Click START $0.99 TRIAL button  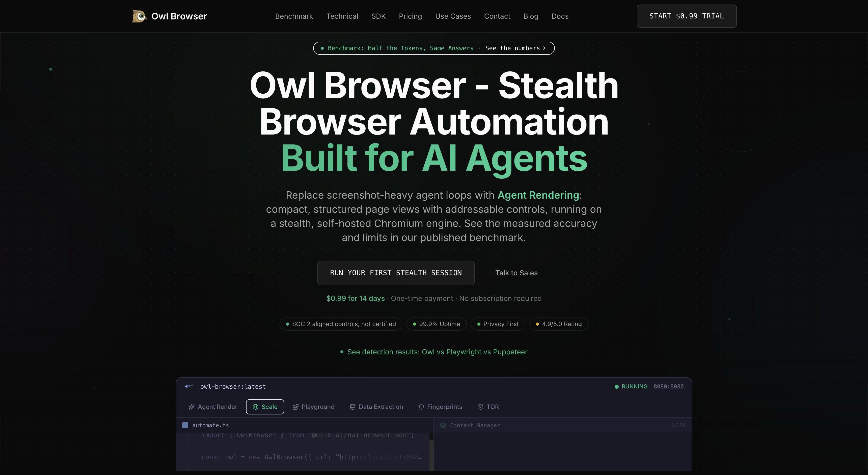[x=686, y=16]
